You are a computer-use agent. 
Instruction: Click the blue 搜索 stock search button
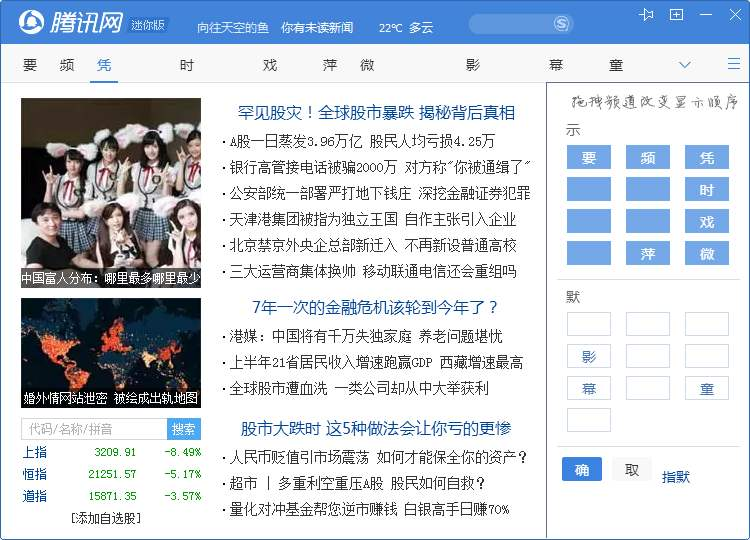[184, 429]
